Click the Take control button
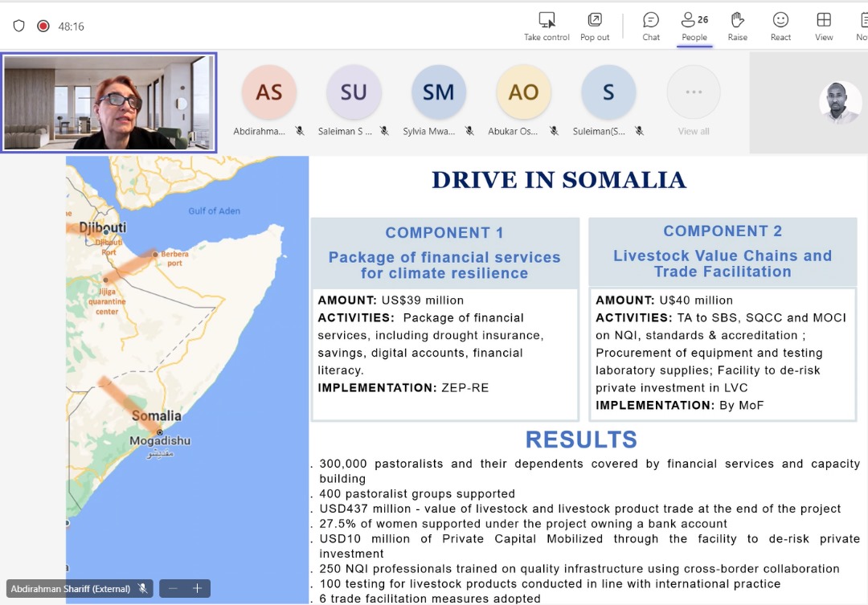868x605 pixels. click(547, 27)
